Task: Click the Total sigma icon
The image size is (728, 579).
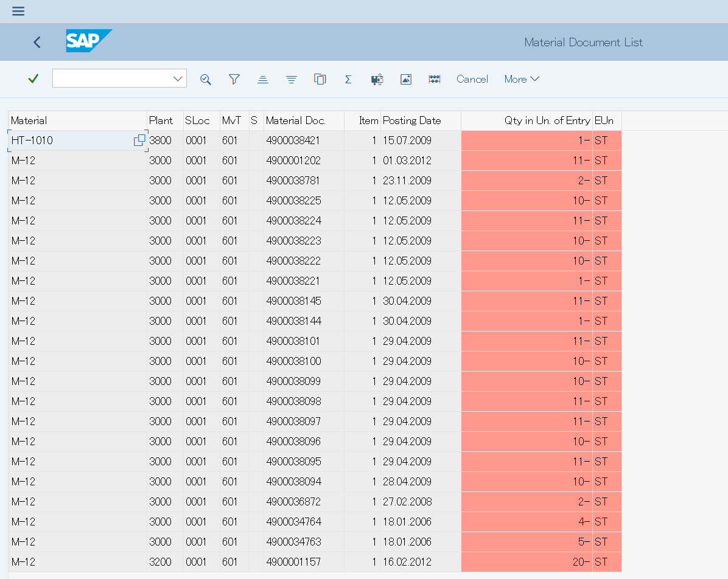Action: pos(348,79)
